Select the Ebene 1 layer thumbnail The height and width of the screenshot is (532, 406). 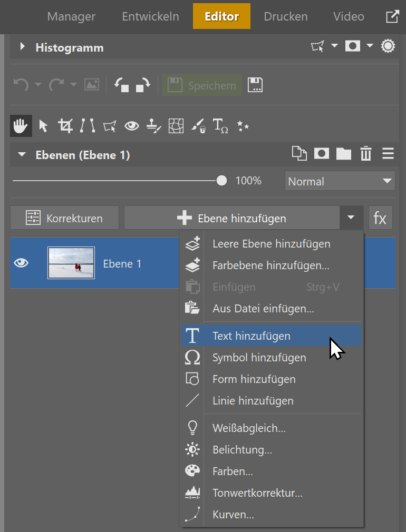point(71,263)
